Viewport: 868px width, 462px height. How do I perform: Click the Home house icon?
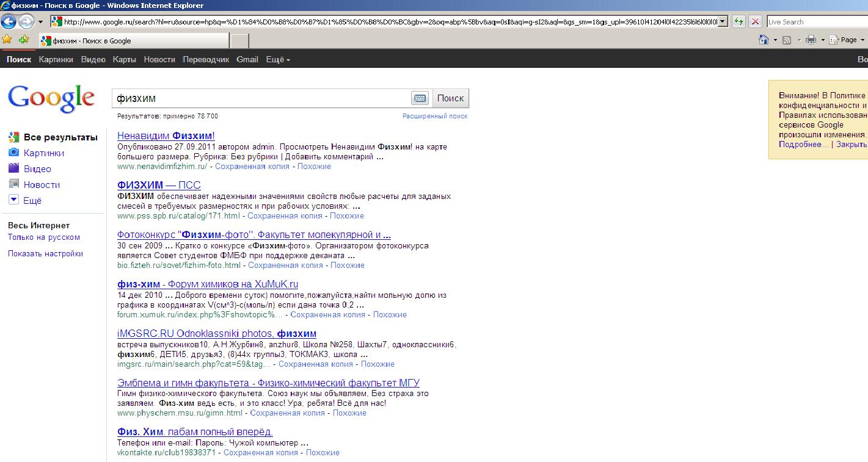coord(764,40)
